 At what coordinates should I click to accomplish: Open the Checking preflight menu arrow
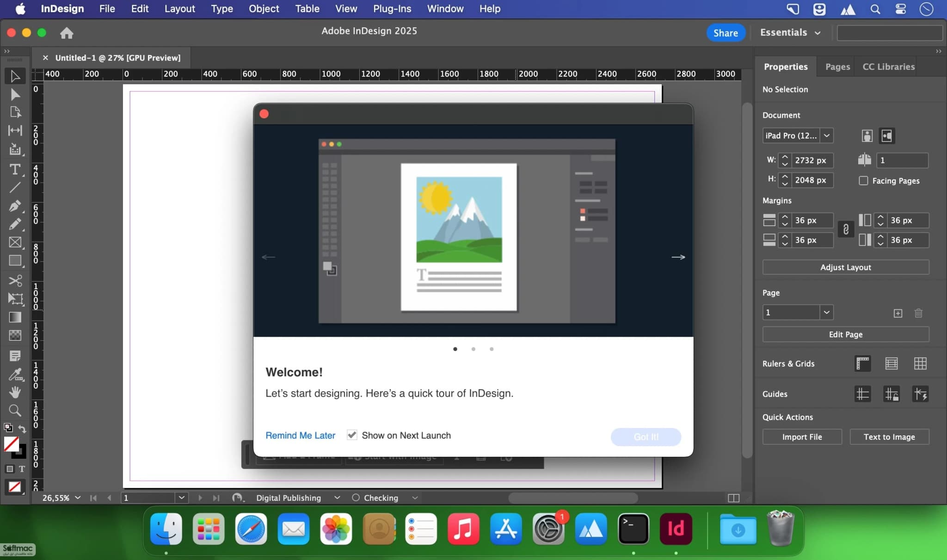pos(415,498)
